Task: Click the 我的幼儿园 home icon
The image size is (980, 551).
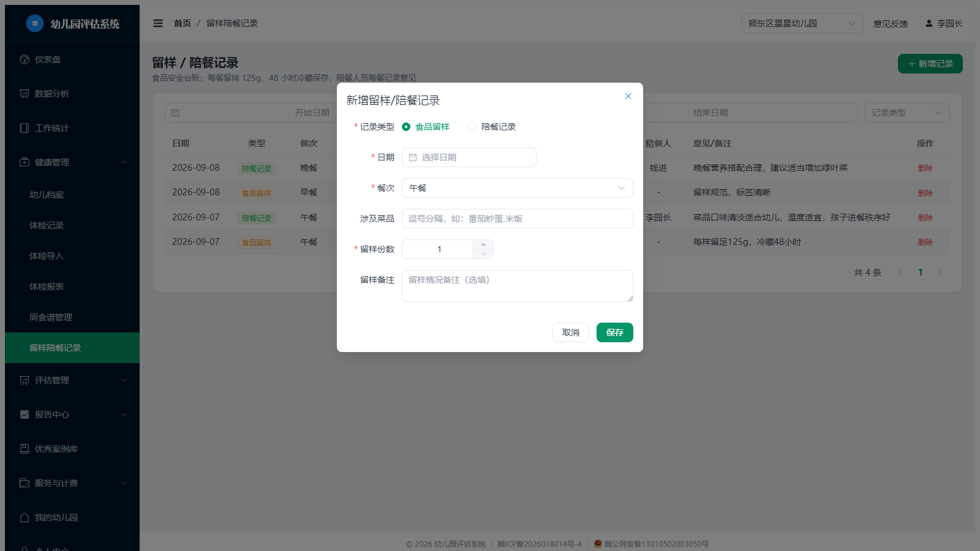Action: click(x=24, y=517)
